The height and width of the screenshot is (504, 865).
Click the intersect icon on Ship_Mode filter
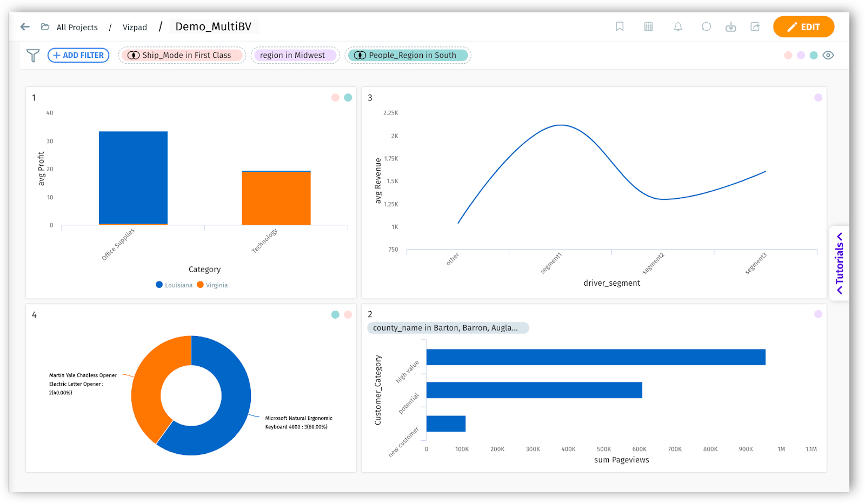click(134, 55)
